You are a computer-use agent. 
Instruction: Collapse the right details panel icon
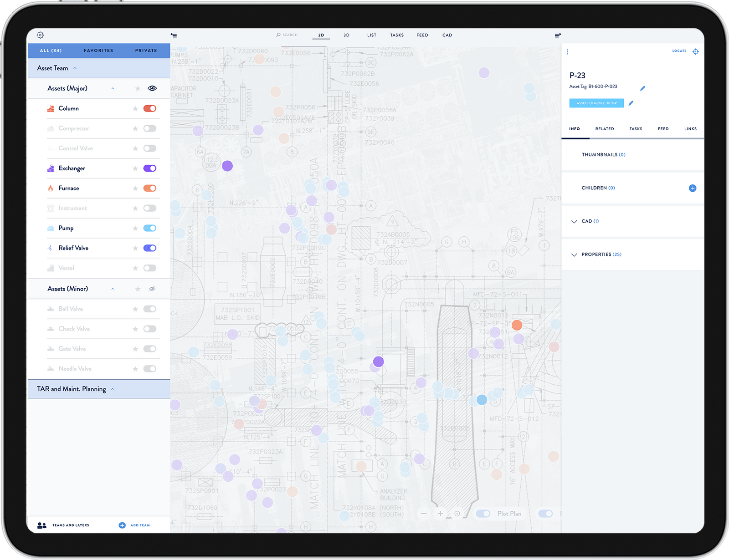tap(558, 35)
